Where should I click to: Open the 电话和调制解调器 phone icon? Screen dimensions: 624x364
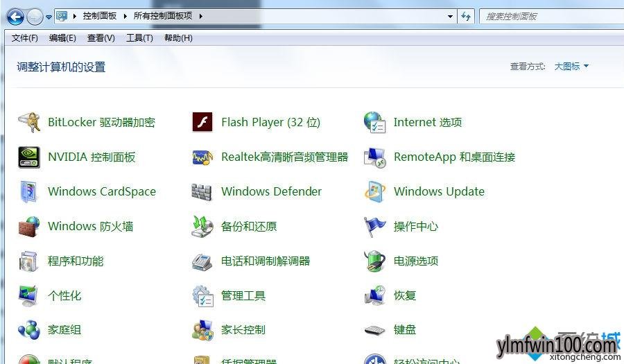pyautogui.click(x=202, y=261)
